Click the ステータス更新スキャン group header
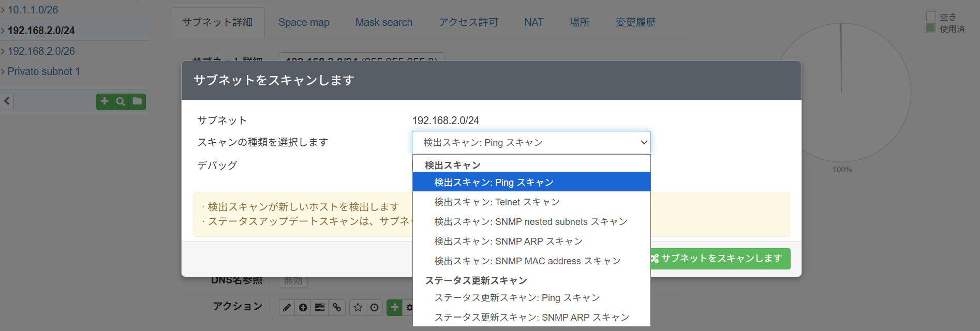 click(x=476, y=280)
